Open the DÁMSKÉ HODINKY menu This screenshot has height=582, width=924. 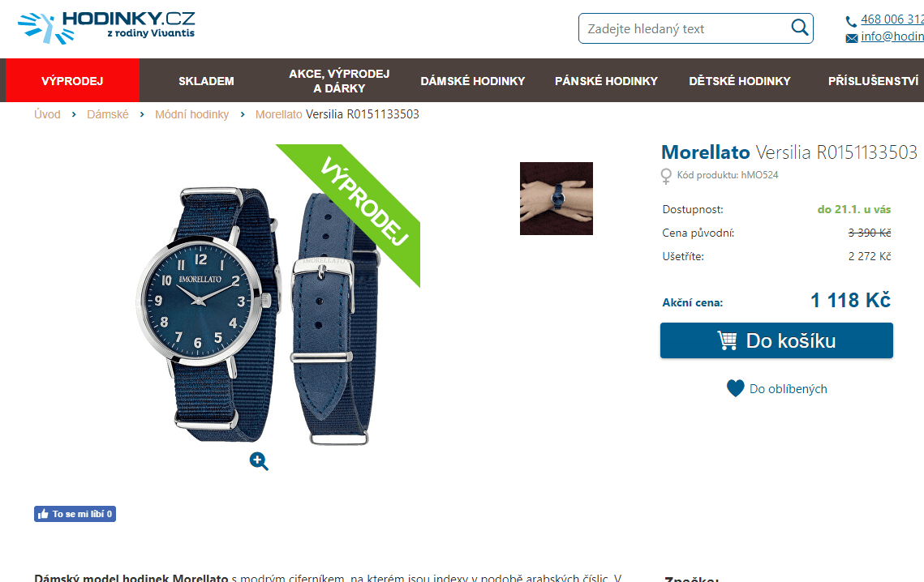(473, 81)
